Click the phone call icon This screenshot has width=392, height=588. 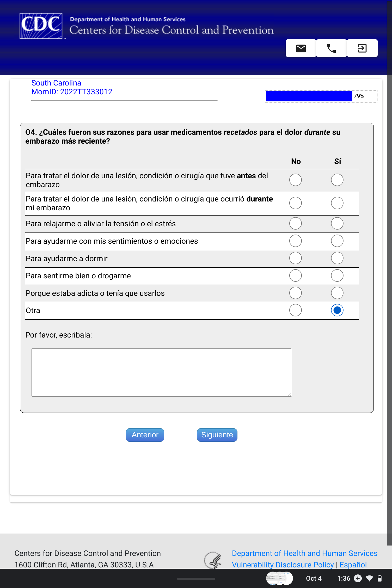point(331,48)
